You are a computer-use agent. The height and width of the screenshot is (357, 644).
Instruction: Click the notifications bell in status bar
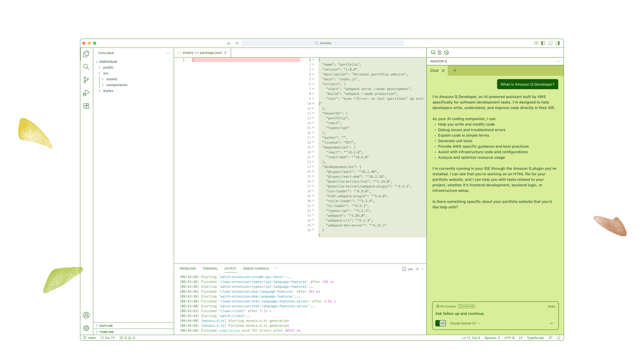558,338
